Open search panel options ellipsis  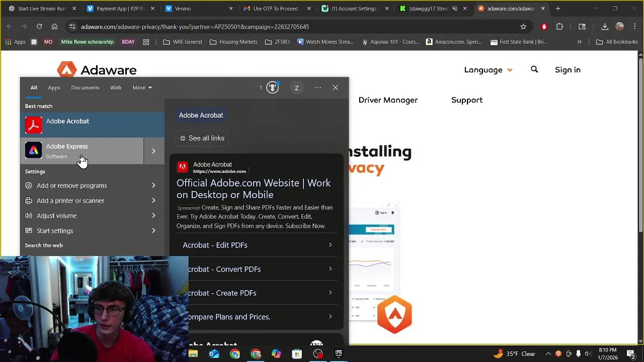(318, 87)
